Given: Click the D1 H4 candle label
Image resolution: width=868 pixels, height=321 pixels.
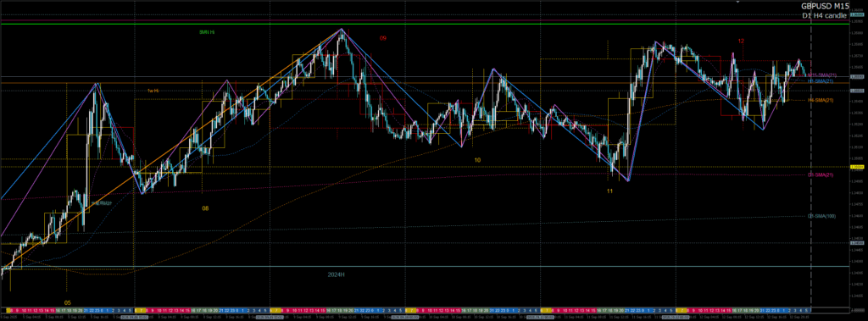Looking at the screenshot, I should tap(824, 15).
